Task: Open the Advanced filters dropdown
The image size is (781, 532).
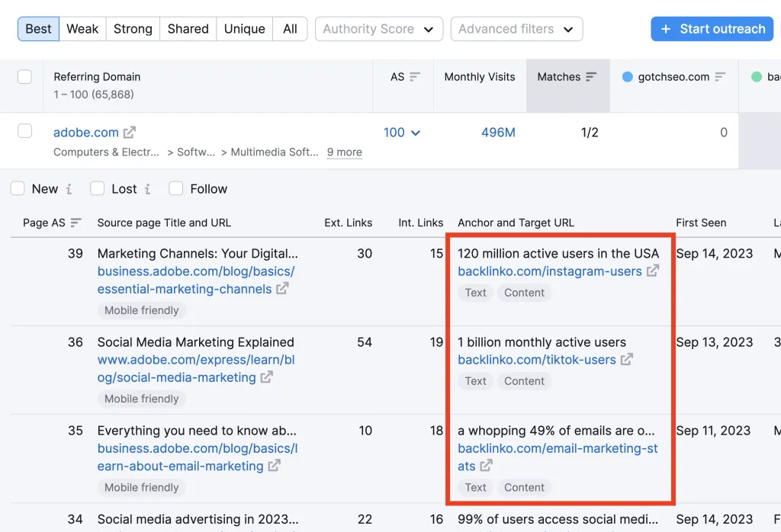Action: (516, 29)
